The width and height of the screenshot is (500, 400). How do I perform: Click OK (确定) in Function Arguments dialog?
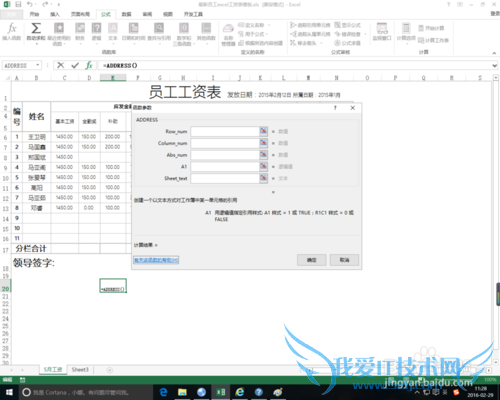click(x=311, y=260)
